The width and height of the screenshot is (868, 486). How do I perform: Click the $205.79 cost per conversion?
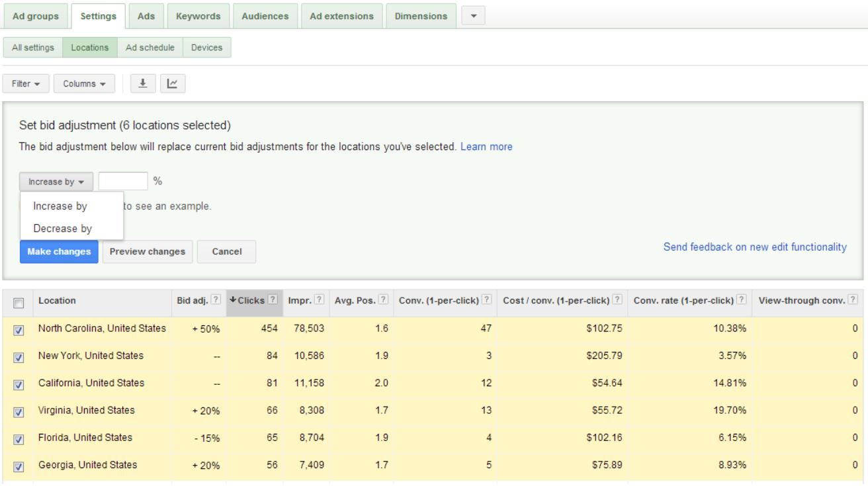[605, 356]
